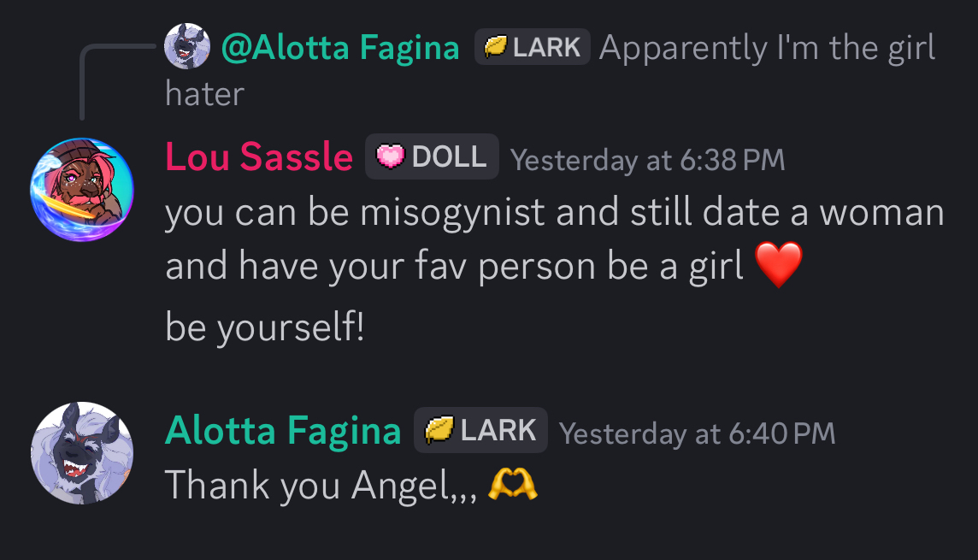Click the DOLL tag label text
978x560 pixels.
coord(449,157)
